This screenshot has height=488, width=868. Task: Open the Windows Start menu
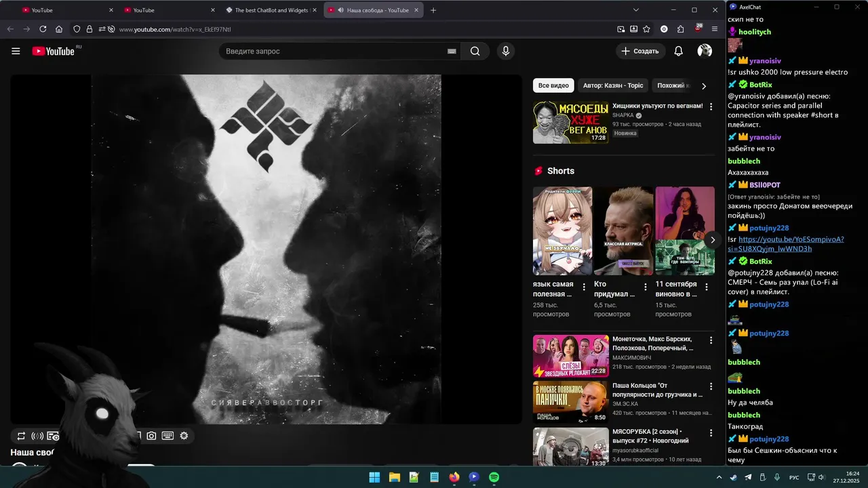[374, 477]
